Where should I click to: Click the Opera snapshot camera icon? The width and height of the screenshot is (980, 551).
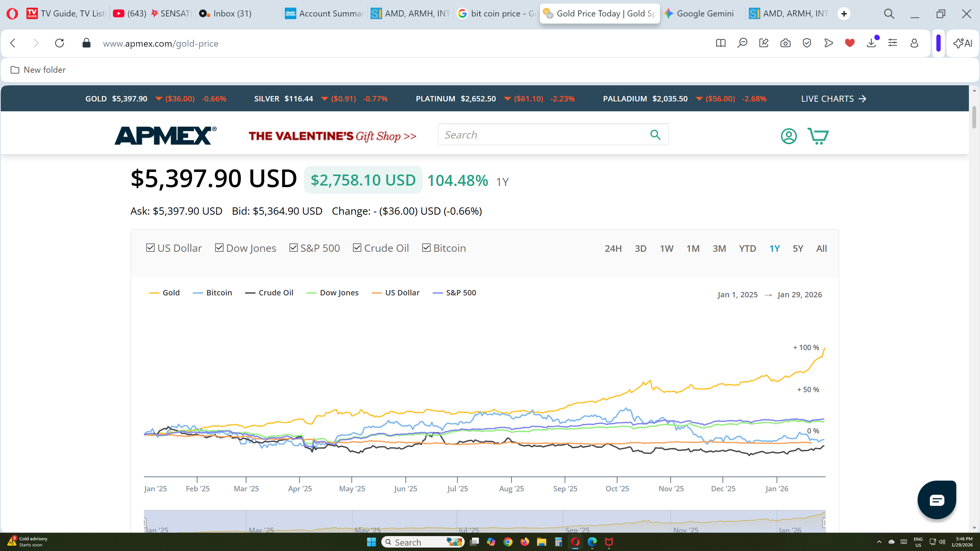[785, 43]
